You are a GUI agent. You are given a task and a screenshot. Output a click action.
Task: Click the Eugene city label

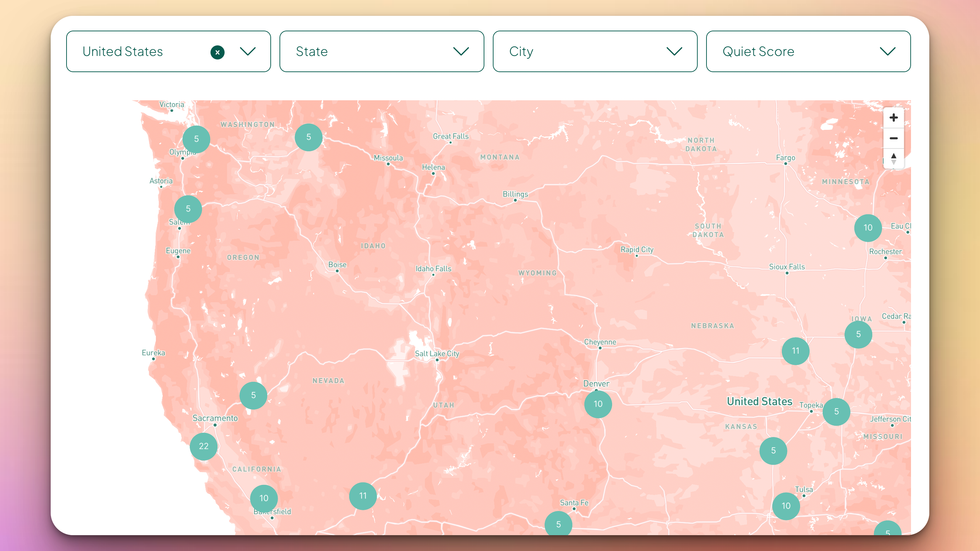(178, 251)
